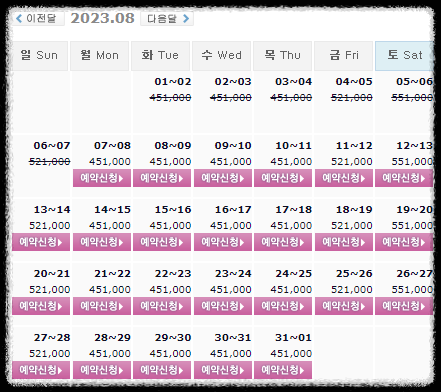Select the 토 Sat column header
The image size is (441, 392).
coord(404,56)
